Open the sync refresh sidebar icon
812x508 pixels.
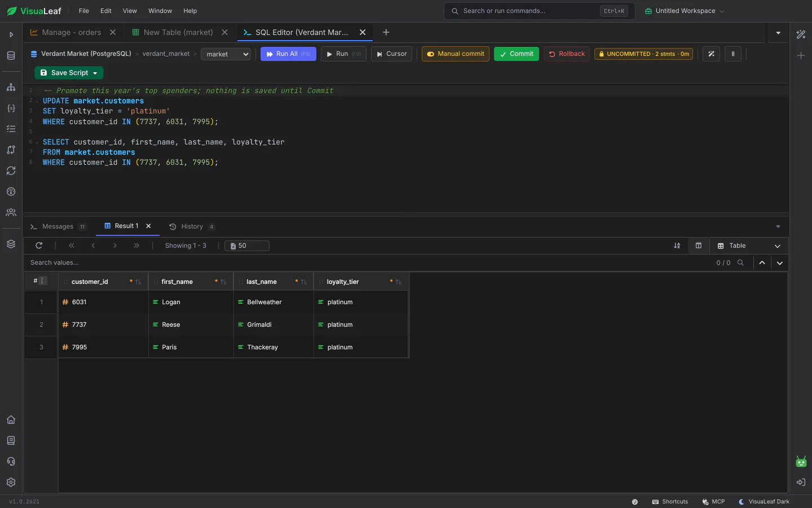click(x=11, y=170)
